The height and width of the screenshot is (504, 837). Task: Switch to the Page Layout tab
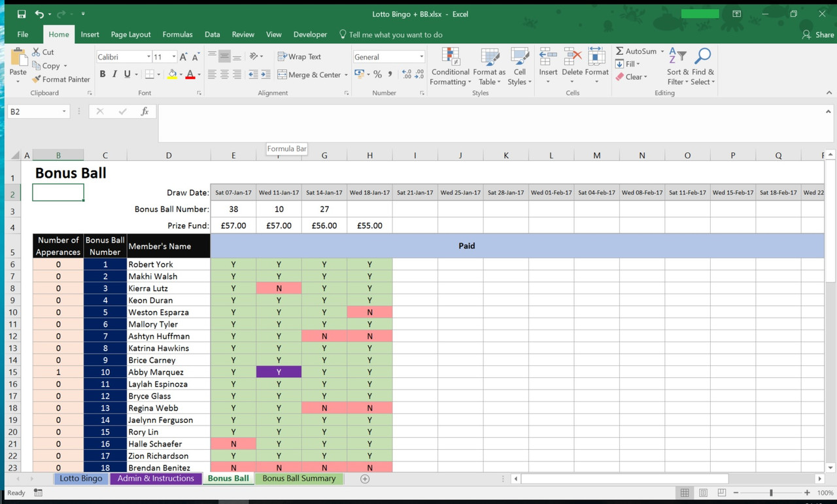pos(131,35)
